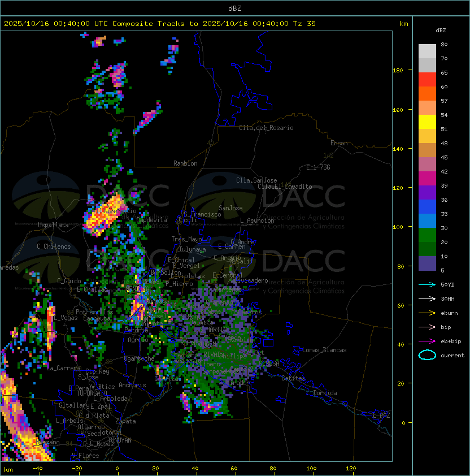Click the '50YD' legend label

[x=447, y=285]
